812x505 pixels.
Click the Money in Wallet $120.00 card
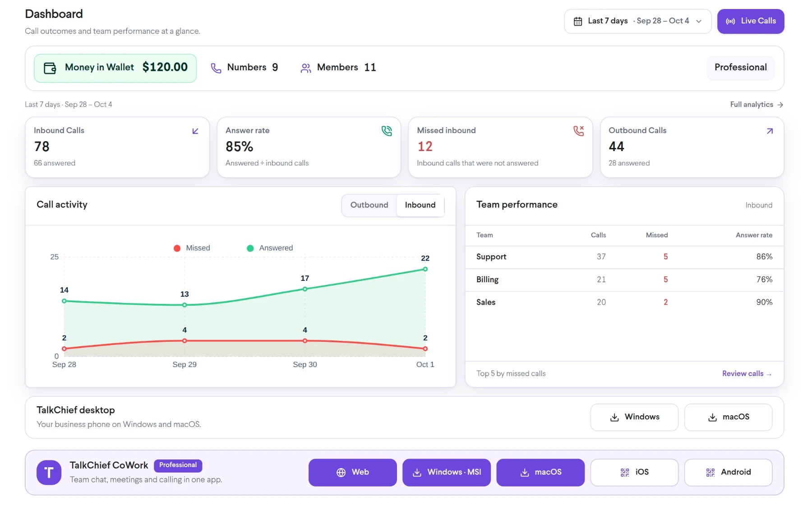point(115,68)
